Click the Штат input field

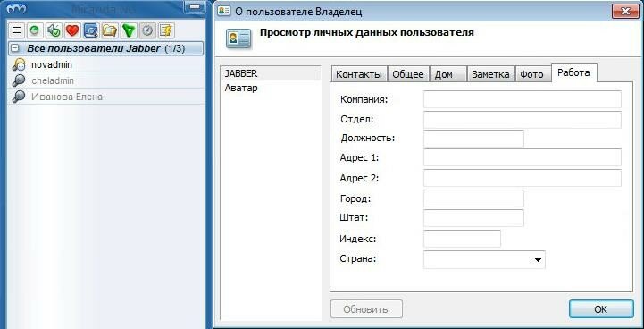473,218
